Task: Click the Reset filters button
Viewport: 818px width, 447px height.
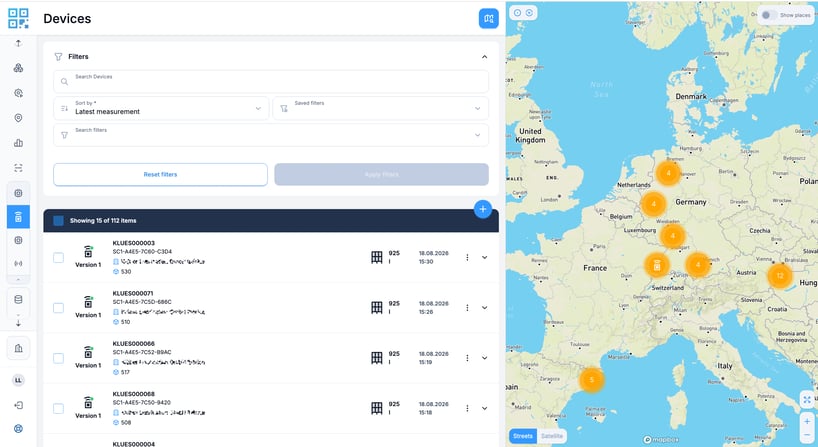Action: click(160, 174)
